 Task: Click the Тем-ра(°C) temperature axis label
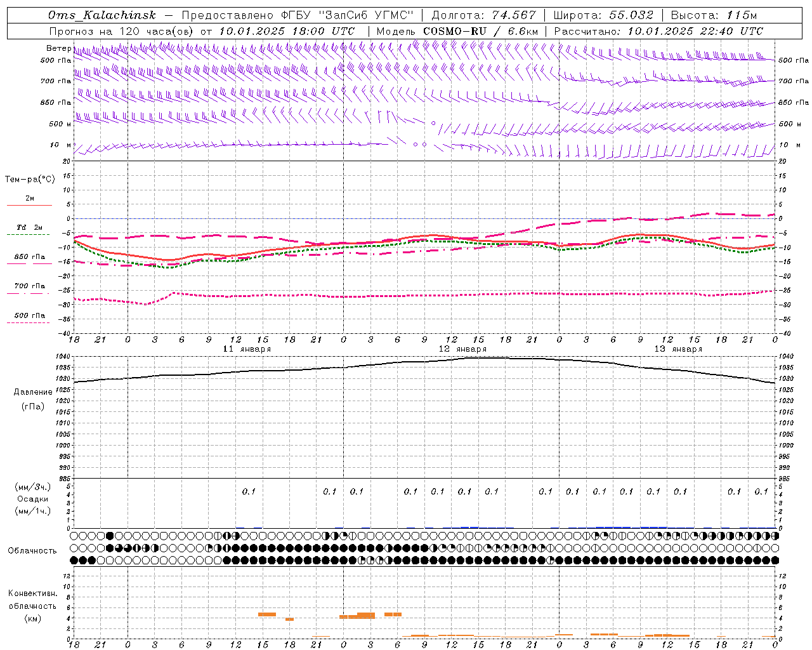pyautogui.click(x=30, y=180)
